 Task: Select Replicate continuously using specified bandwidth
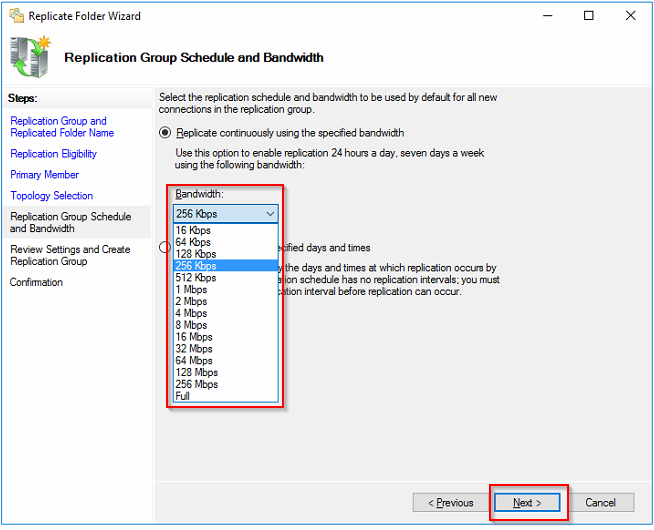click(165, 132)
